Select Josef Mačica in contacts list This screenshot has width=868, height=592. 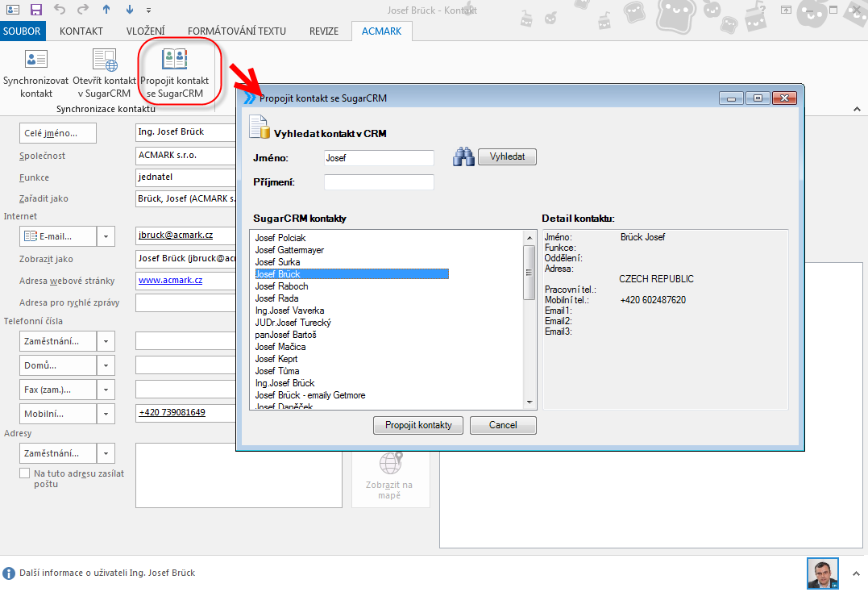point(280,347)
